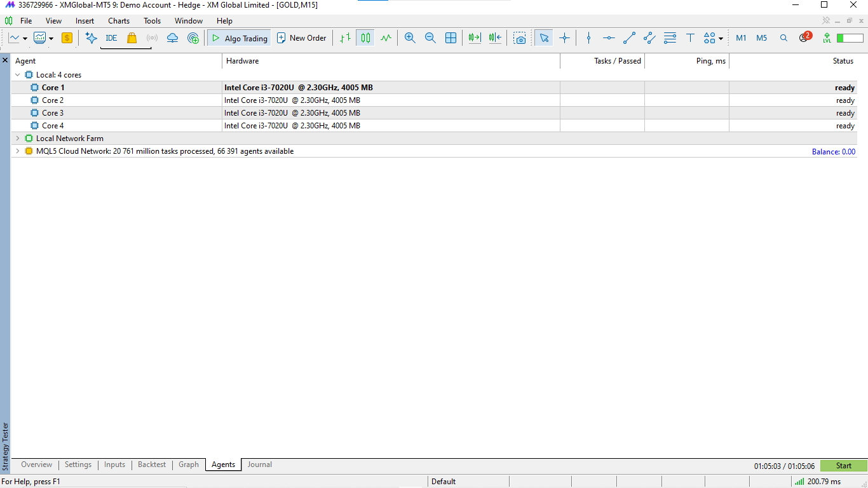Zoom out of the chart

[430, 38]
